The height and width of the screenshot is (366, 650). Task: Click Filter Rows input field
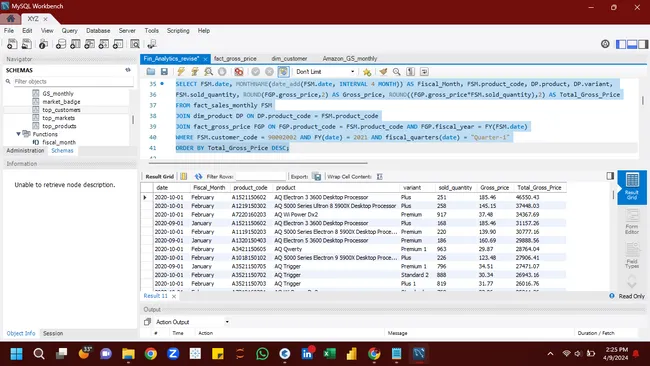261,177
